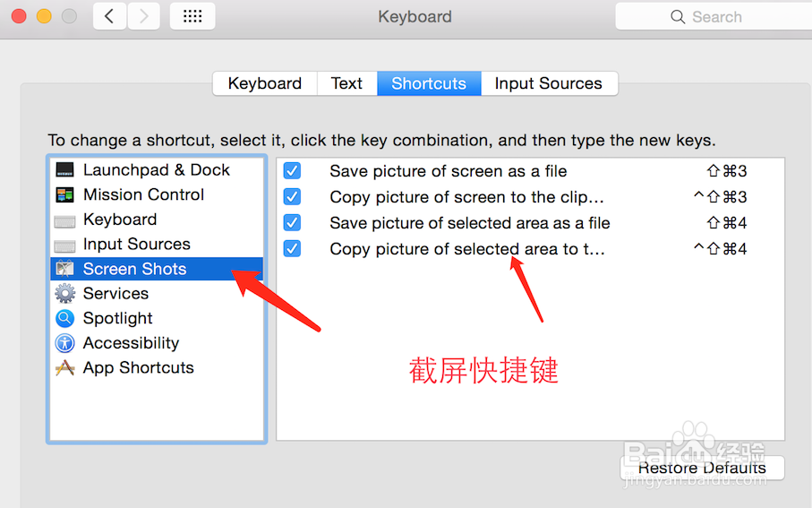Switch to the Keyboard tab
This screenshot has width=812, height=508.
tap(264, 83)
